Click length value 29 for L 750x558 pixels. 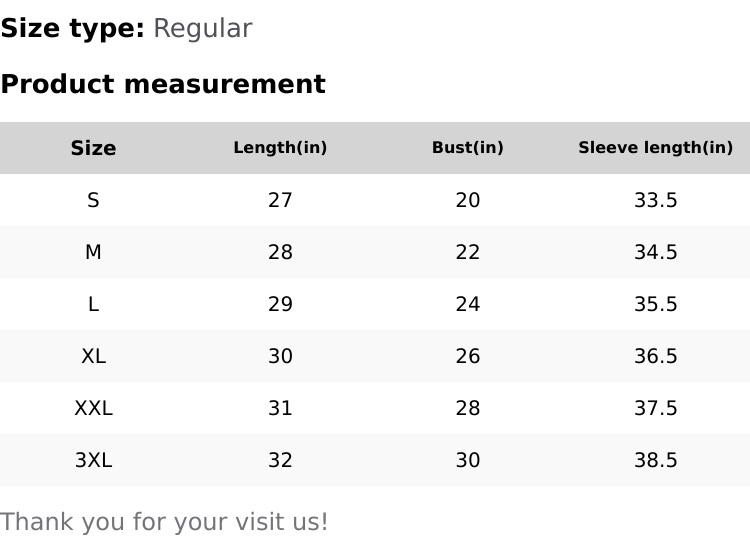280,304
